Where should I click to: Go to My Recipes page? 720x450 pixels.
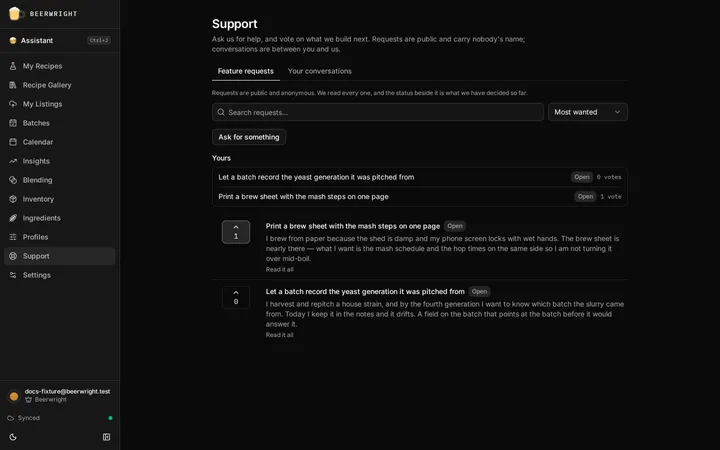[x=60, y=66]
